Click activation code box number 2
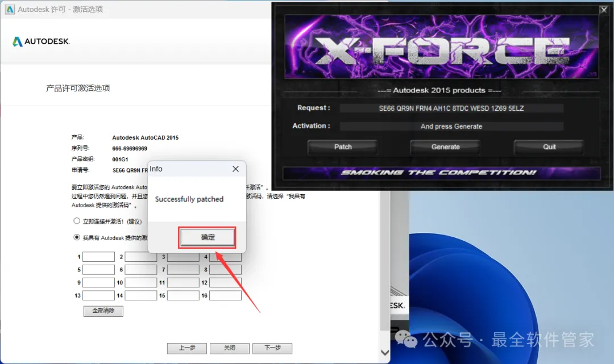The height and width of the screenshot is (364, 614). click(x=140, y=257)
